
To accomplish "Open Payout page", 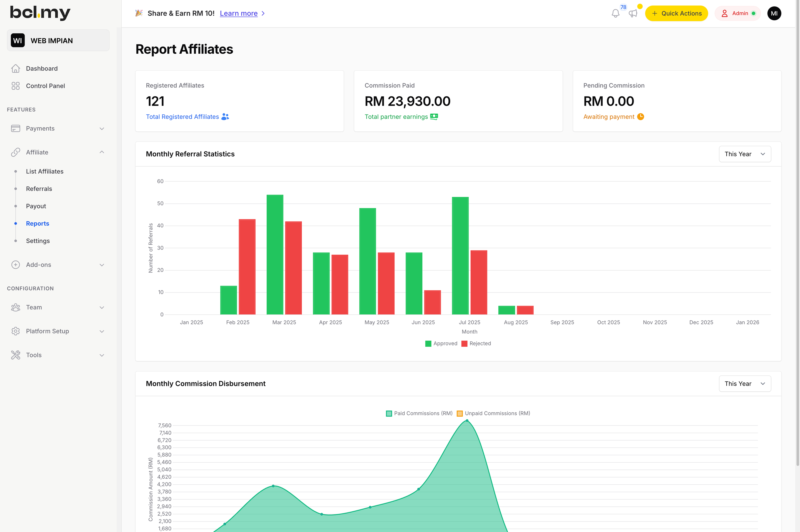I will point(36,206).
